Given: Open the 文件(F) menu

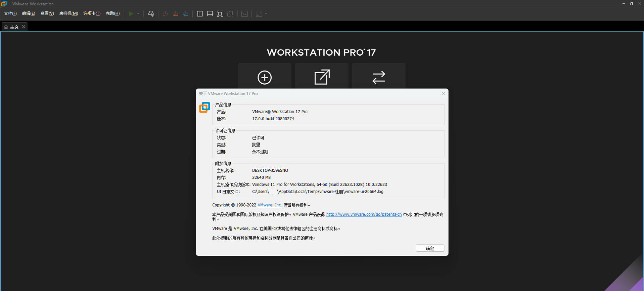Looking at the screenshot, I should coord(10,13).
